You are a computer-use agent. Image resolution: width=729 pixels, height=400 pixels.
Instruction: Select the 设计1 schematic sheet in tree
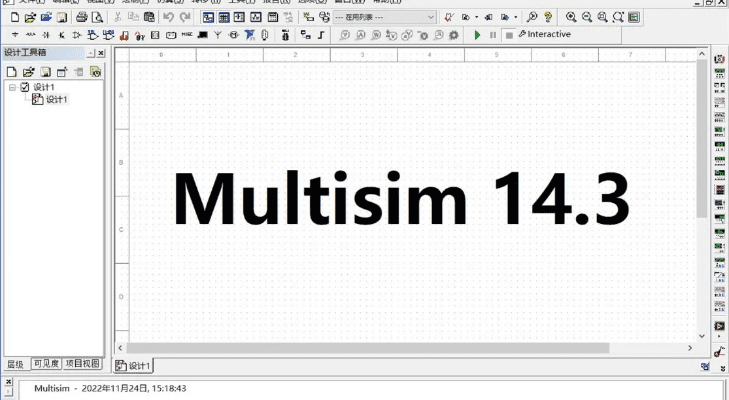point(56,99)
